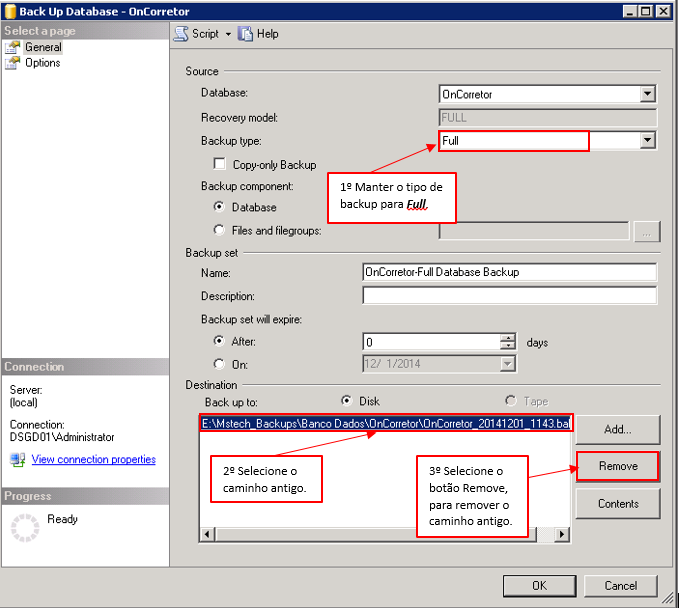Click the expire-after days number field
Image resolution: width=680 pixels, height=608 pixels.
(x=431, y=342)
